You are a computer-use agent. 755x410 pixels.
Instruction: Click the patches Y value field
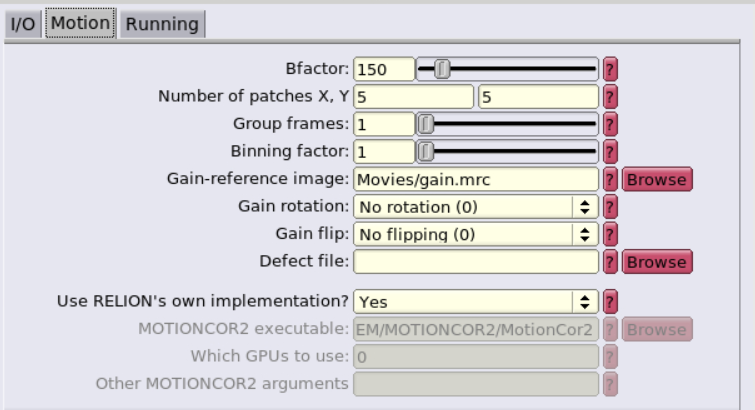click(x=538, y=97)
